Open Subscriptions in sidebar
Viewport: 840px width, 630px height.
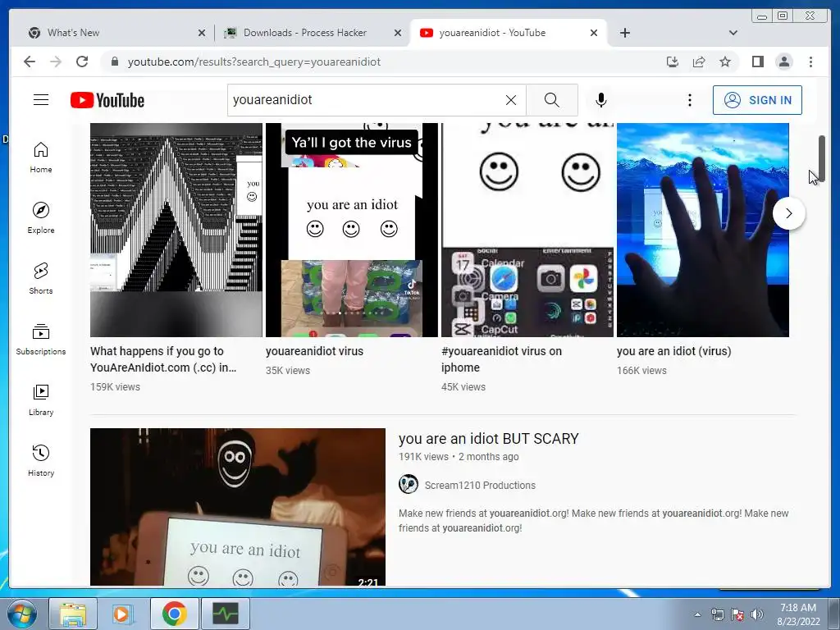tap(41, 339)
